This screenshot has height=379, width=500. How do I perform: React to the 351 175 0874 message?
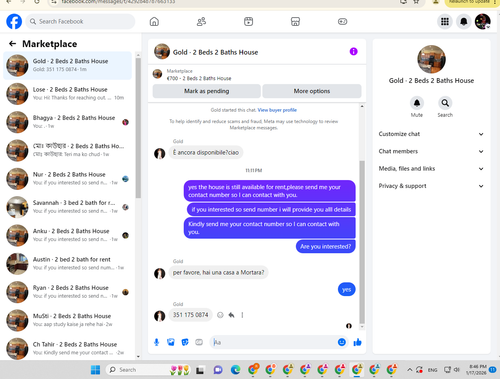[220, 315]
